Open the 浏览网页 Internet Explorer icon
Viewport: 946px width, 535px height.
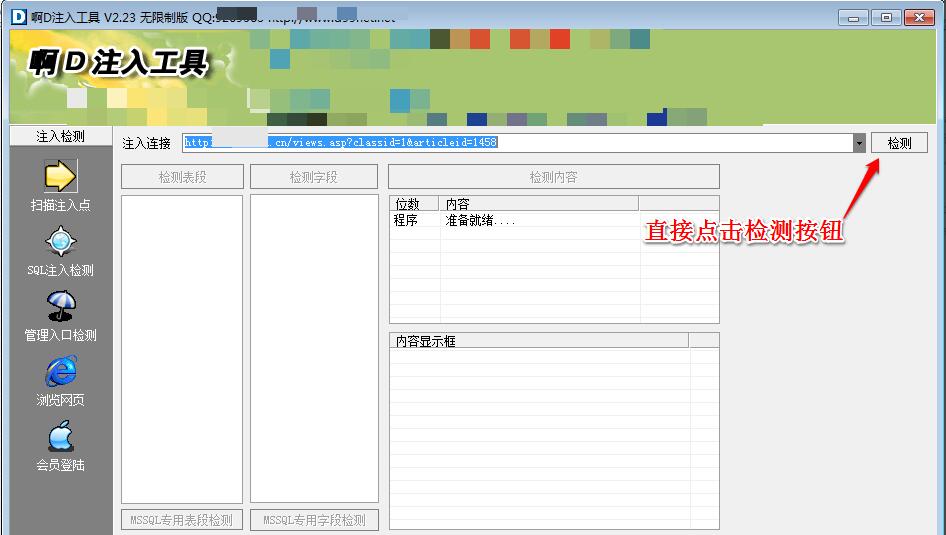click(x=61, y=371)
